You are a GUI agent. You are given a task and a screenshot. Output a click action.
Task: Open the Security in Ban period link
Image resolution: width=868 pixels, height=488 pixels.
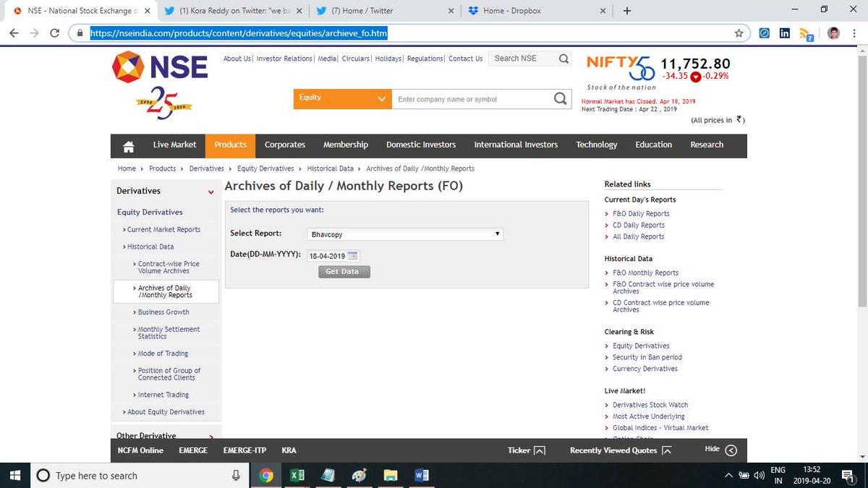(647, 357)
